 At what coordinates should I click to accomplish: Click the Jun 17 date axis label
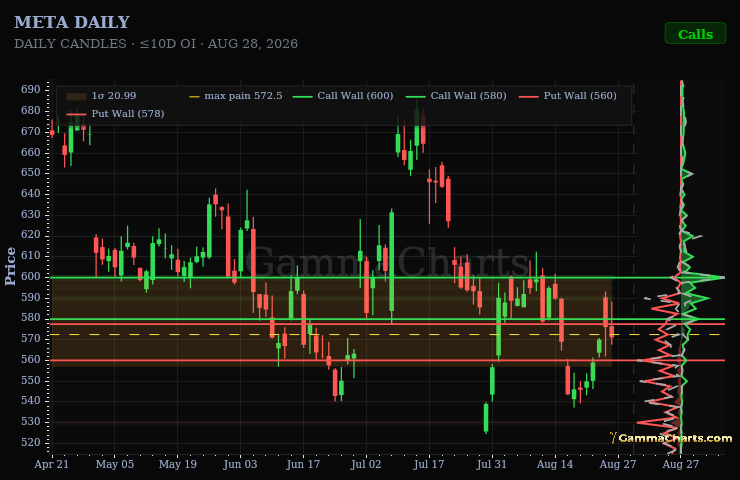pos(303,464)
